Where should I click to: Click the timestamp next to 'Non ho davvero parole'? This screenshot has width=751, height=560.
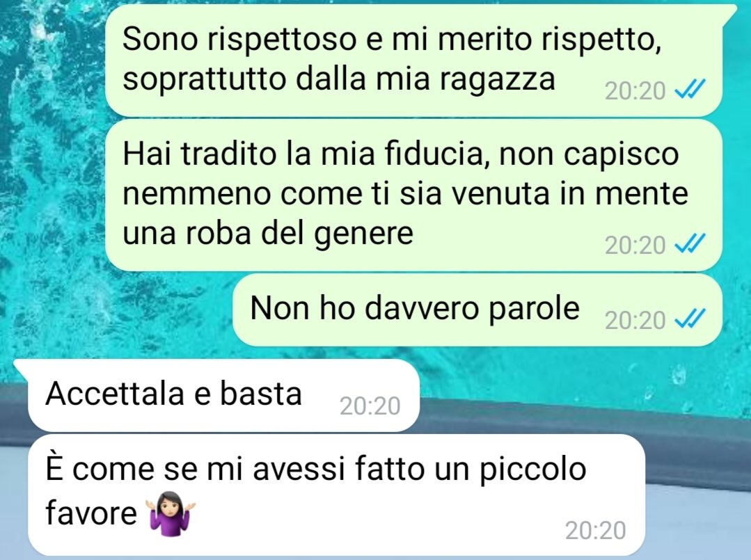coord(635,321)
